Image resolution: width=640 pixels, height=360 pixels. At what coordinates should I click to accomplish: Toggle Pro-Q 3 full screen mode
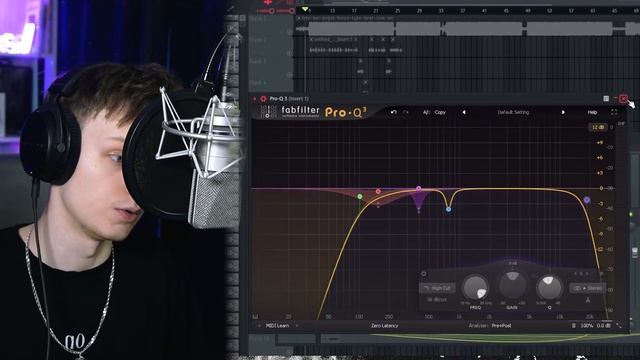(614, 112)
